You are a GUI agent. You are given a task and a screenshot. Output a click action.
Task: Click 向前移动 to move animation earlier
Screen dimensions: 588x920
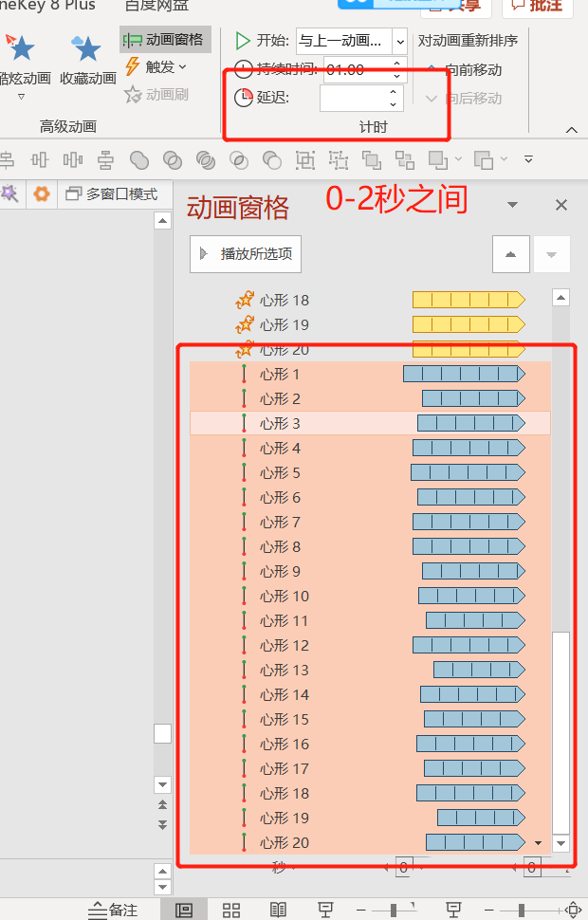(464, 70)
